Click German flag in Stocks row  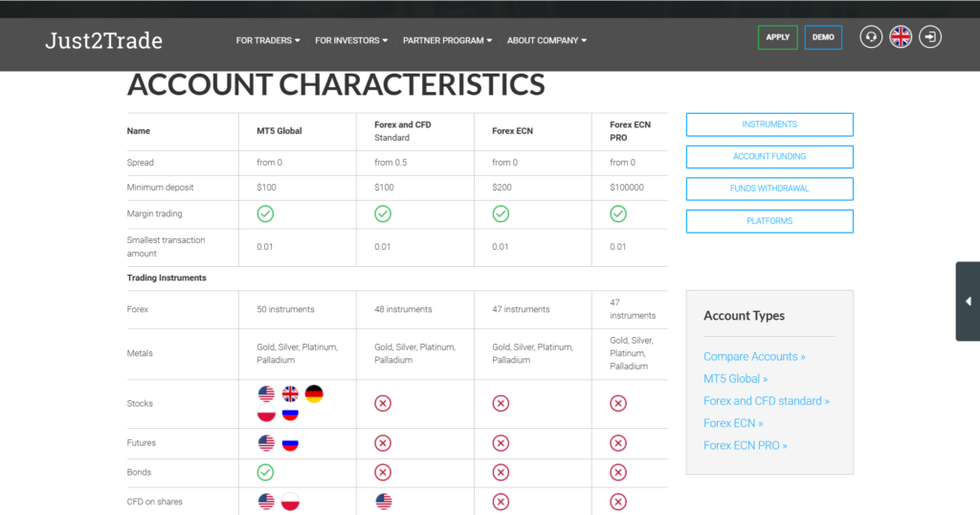point(314,393)
